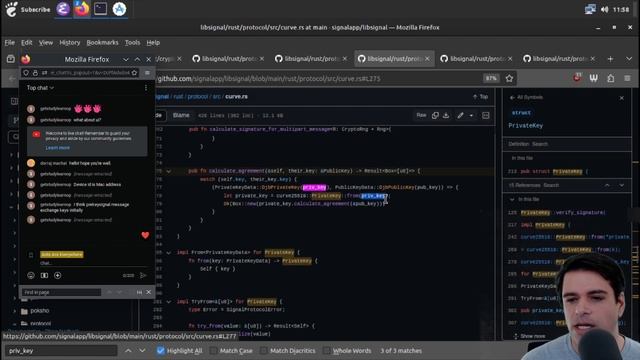Go to next find match arrow
Screen dimensions: 640x360
[142, 351]
